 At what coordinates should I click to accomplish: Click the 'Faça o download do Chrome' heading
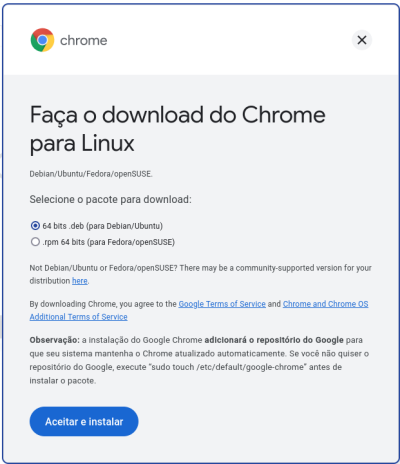point(178,115)
